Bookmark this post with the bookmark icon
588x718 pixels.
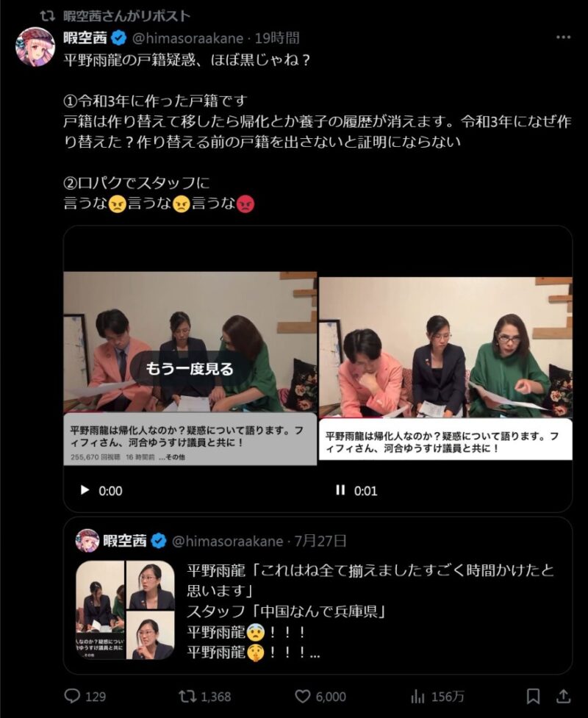[533, 697]
